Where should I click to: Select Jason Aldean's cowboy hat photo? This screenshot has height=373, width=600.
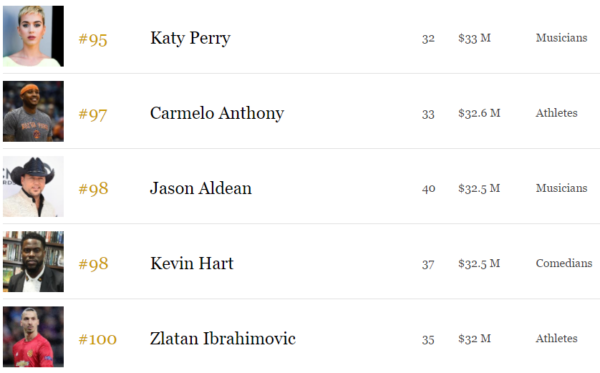pyautogui.click(x=33, y=186)
